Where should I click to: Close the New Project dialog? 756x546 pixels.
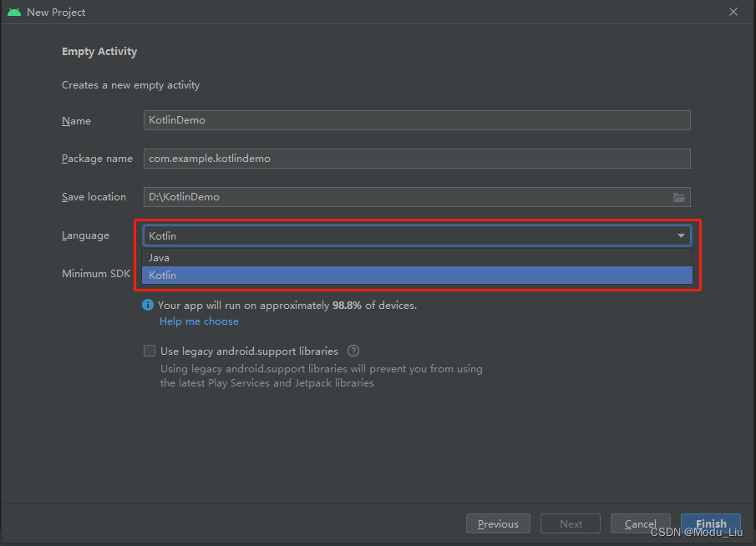click(733, 12)
